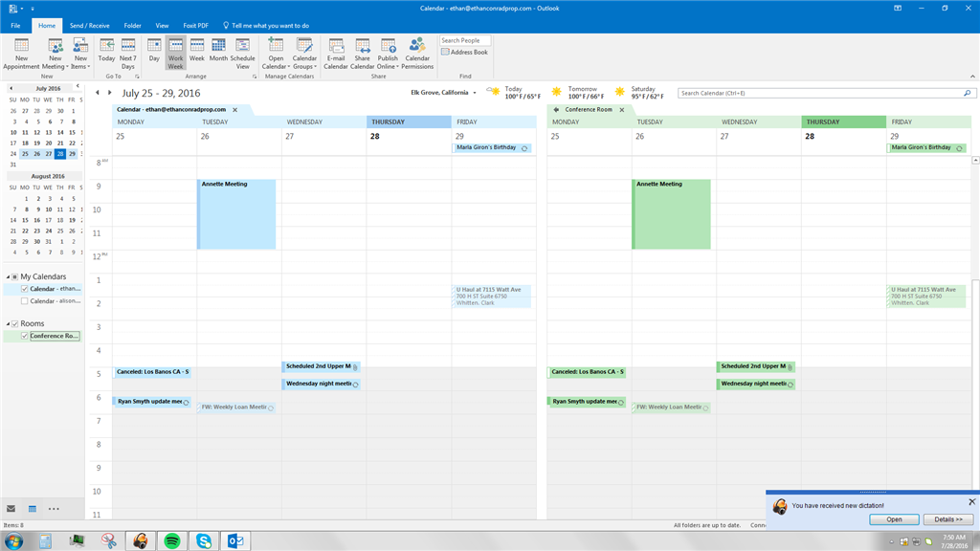Collapse the My Calendars group
Viewport: 980px width, 551px height.
(x=8, y=276)
